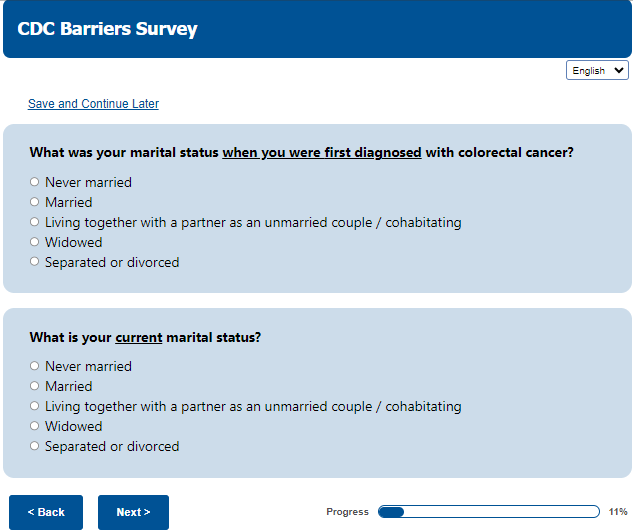Go to the previous page with Back
633x530 pixels.
[x=46, y=512]
